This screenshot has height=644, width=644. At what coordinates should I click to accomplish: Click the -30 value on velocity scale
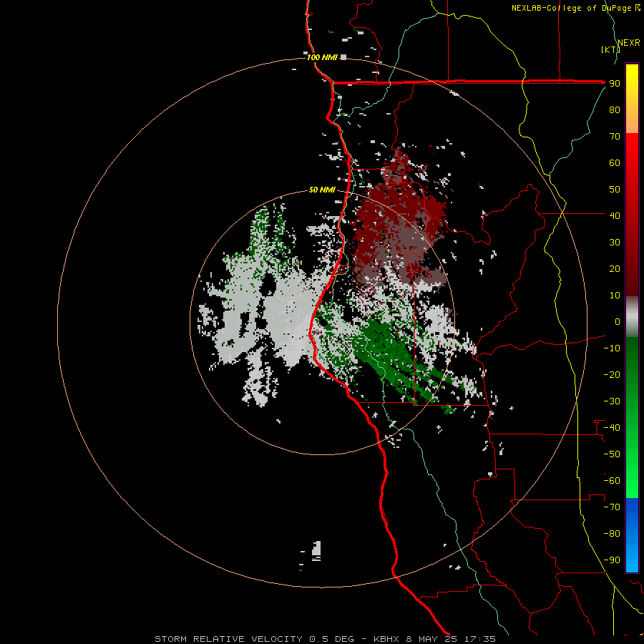[612, 401]
